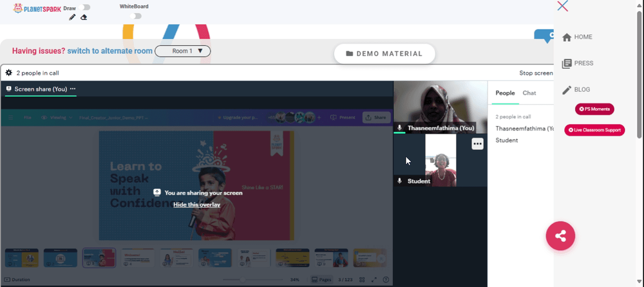Select slide thumbnail numbered 2

pyautogui.click(x=61, y=258)
